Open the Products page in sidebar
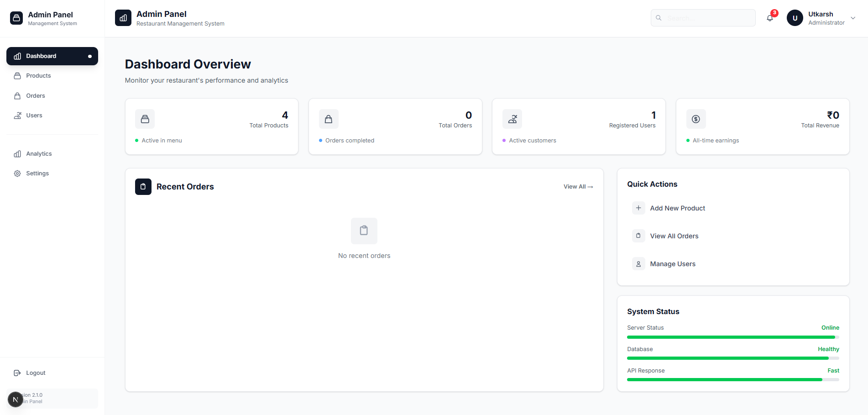This screenshot has width=868, height=415. tap(38, 76)
